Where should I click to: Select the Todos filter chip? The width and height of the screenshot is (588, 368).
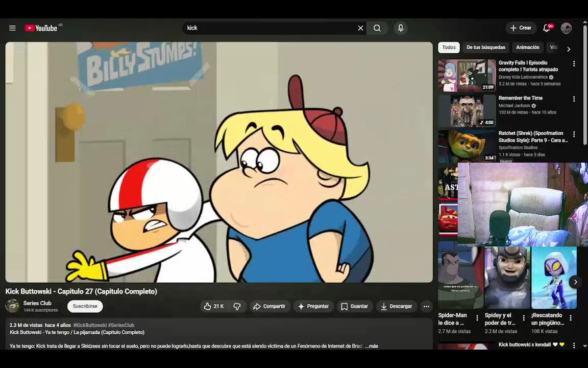(x=449, y=48)
